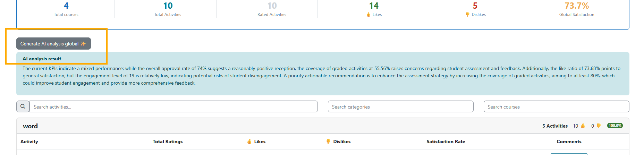Click the Activity column header

29,141
